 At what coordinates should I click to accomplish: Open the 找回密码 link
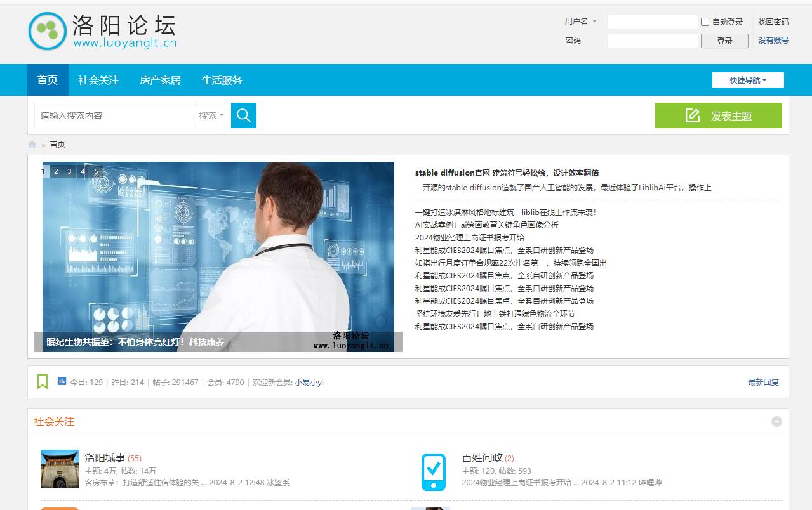point(773,22)
